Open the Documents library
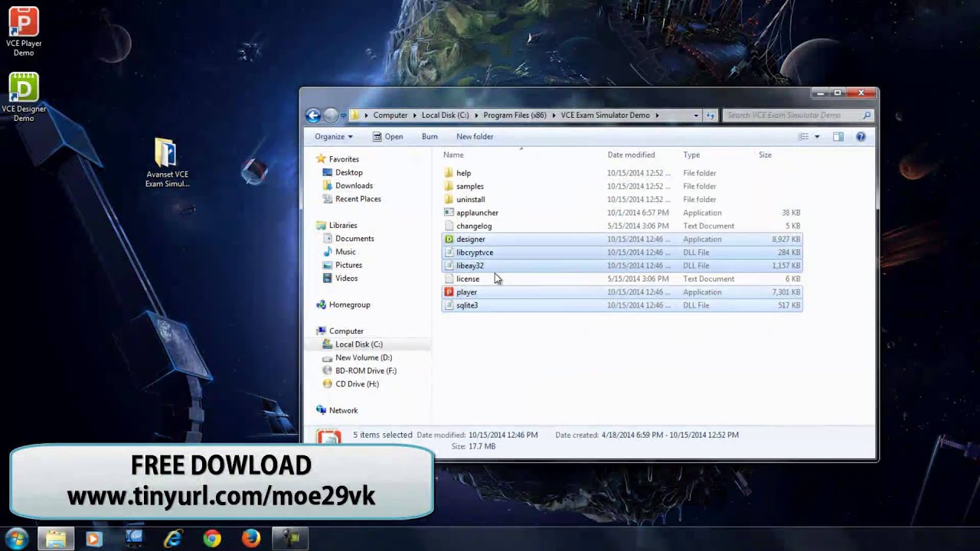Screen dimensions: 980x551 coord(354,239)
